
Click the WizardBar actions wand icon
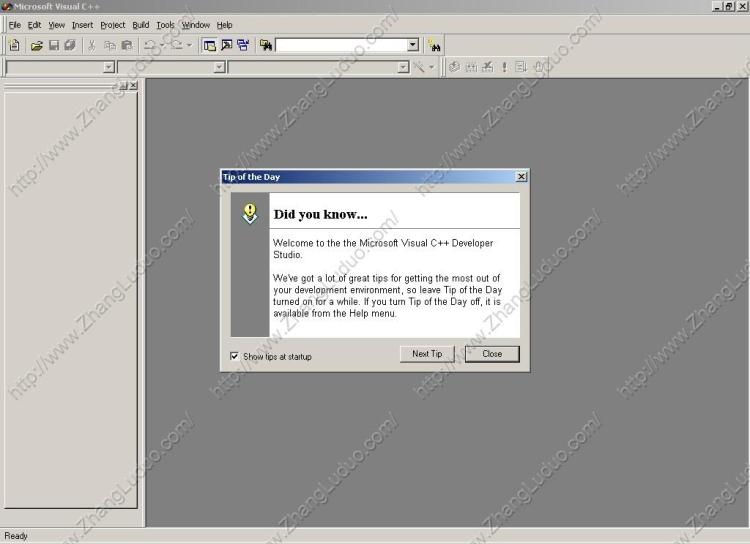(x=419, y=67)
